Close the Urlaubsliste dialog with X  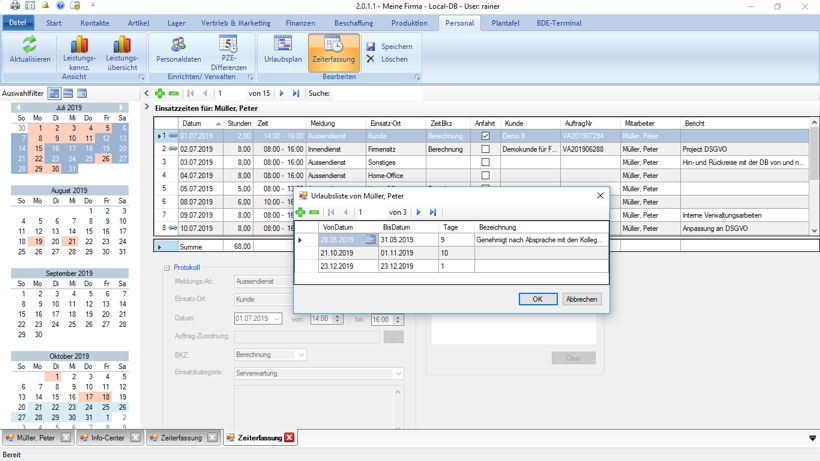click(600, 195)
